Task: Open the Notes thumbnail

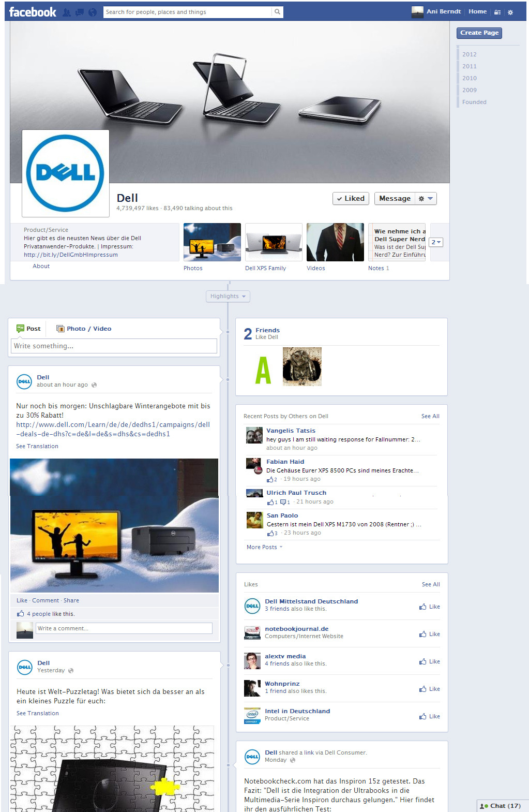Action: [x=397, y=242]
